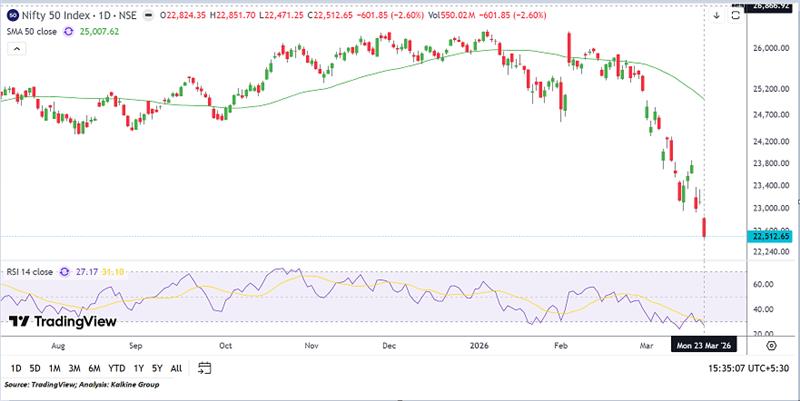The width and height of the screenshot is (800, 401).
Task: Open the go-to-date calendar icon
Action: (203, 368)
